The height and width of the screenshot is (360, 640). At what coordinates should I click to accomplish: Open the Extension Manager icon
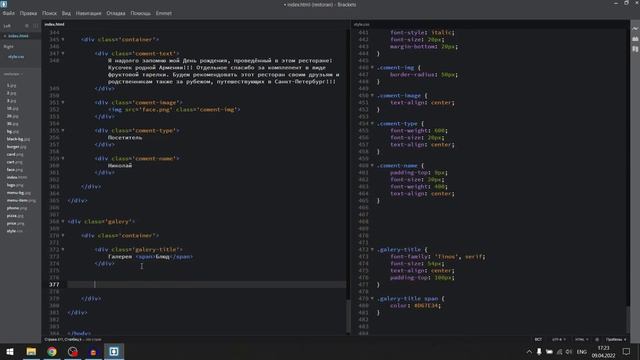click(635, 39)
